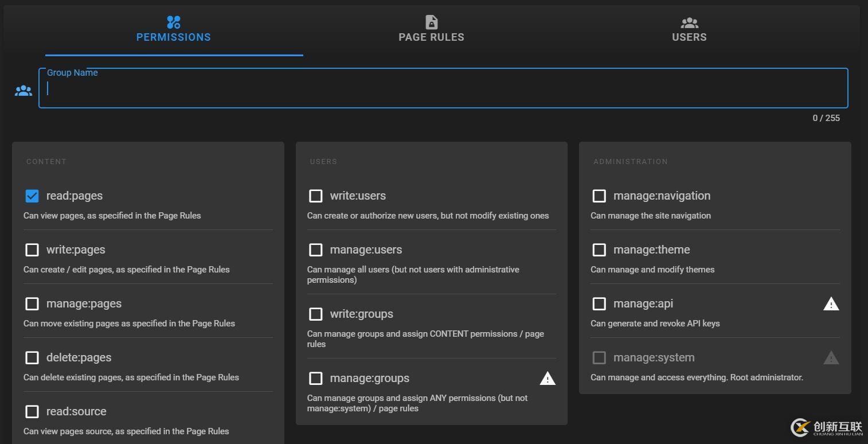Screen dimensions: 868x444
Task: Select the read:source checkbox
Action: tap(32, 412)
